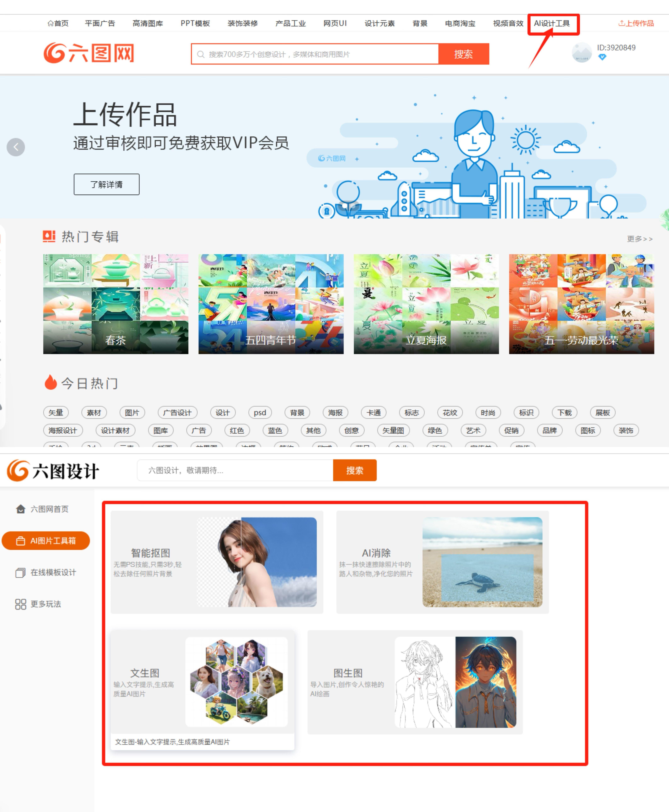Open 五一劳动最光荣 album thumbnail

coord(581,304)
